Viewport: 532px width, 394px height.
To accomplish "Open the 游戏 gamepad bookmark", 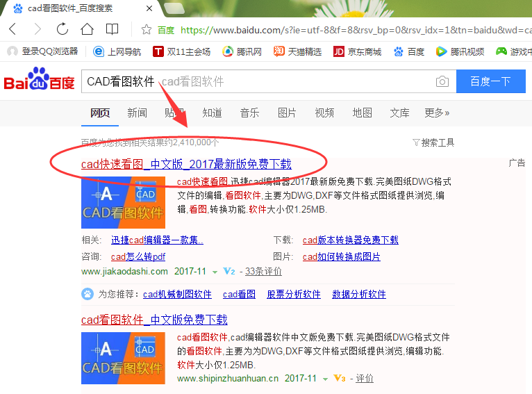I will [514, 51].
